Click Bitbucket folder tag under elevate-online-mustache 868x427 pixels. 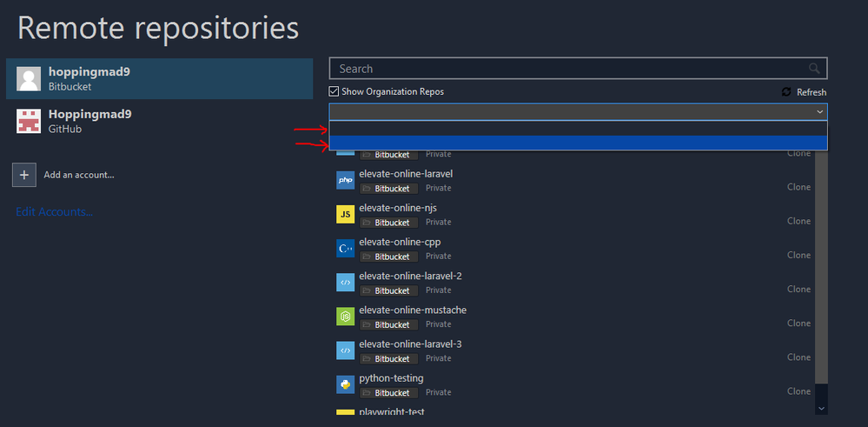point(388,324)
